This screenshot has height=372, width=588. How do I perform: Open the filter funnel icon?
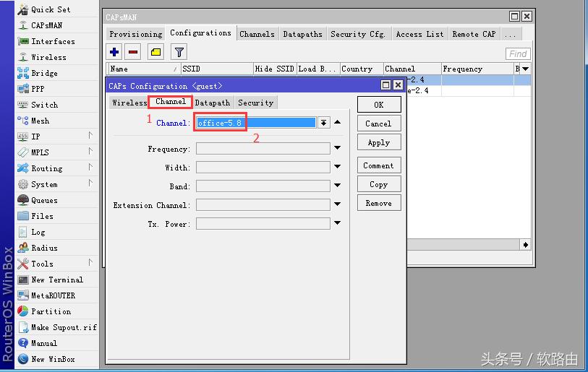pos(179,52)
